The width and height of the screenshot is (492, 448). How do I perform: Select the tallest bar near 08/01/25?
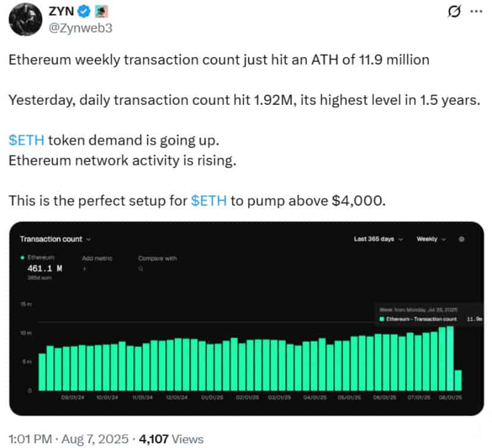(450, 358)
